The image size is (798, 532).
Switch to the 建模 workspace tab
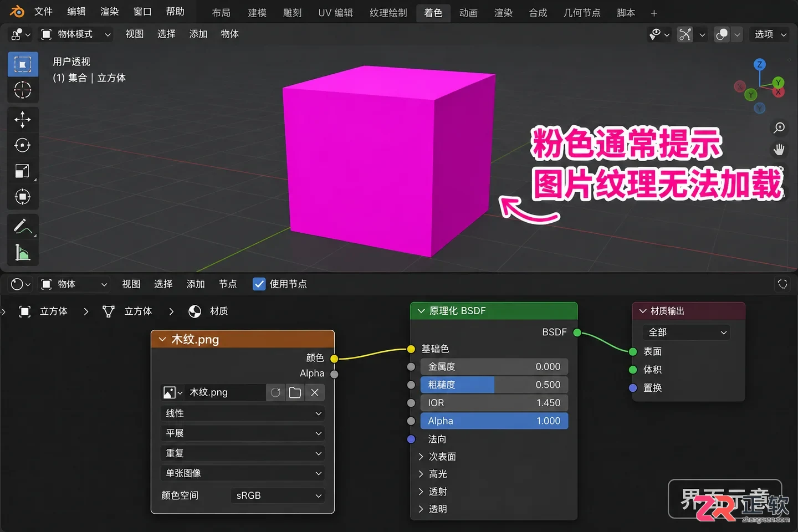click(x=257, y=13)
